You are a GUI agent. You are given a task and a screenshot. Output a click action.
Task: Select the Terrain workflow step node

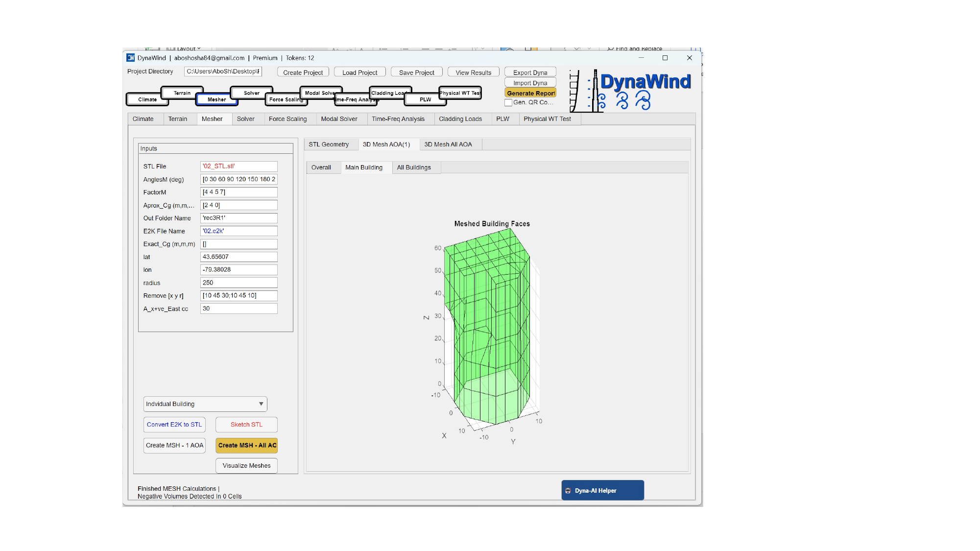pyautogui.click(x=182, y=93)
